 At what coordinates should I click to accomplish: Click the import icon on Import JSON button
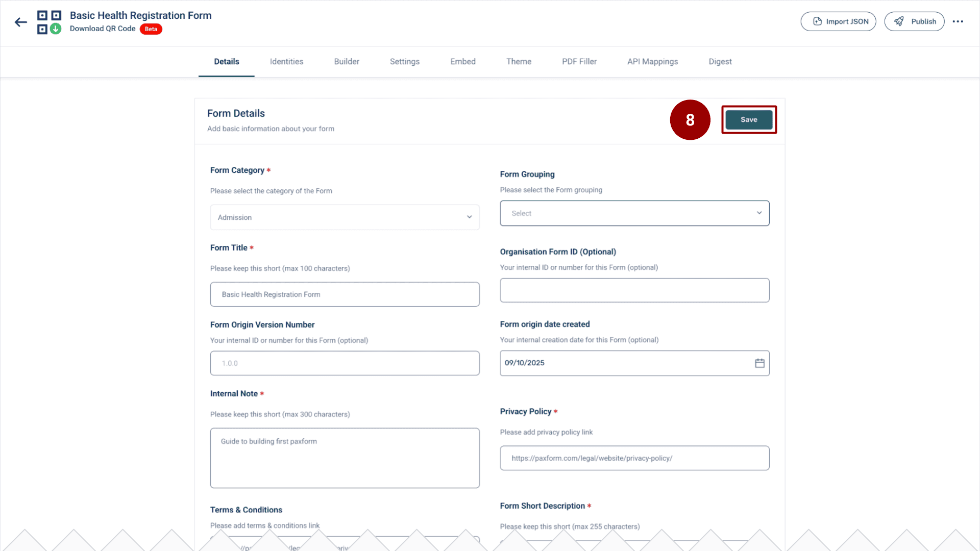[817, 21]
